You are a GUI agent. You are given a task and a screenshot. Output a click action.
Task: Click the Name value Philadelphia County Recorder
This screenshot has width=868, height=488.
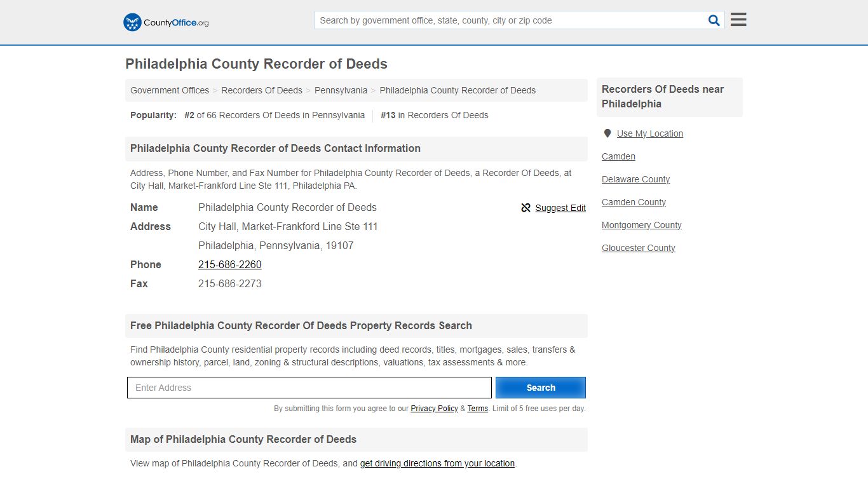pyautogui.click(x=287, y=207)
